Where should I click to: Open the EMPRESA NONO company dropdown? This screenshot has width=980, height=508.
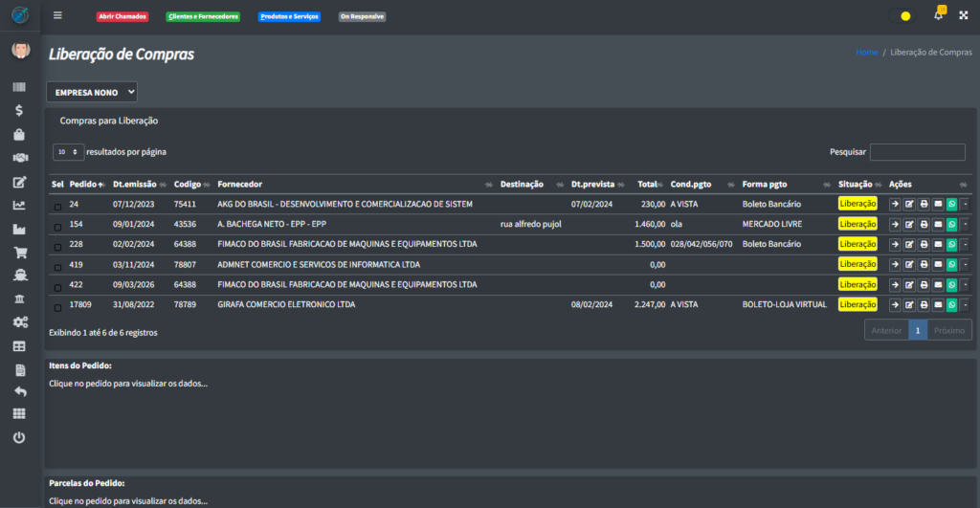point(92,92)
